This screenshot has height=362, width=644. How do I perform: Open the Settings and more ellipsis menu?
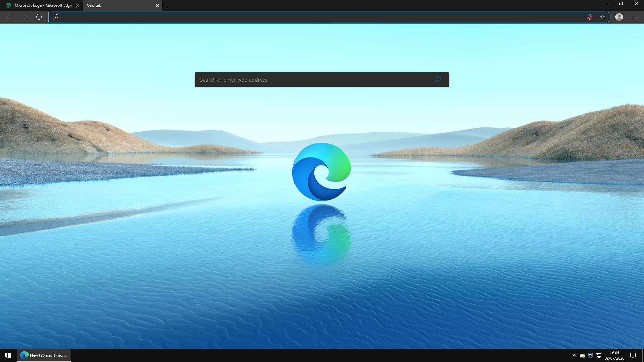634,17
